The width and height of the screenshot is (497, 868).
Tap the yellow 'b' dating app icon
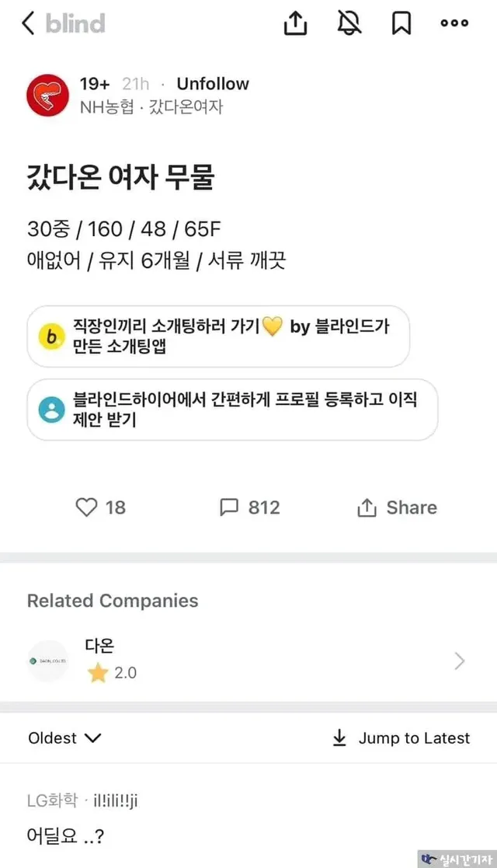coord(52,336)
